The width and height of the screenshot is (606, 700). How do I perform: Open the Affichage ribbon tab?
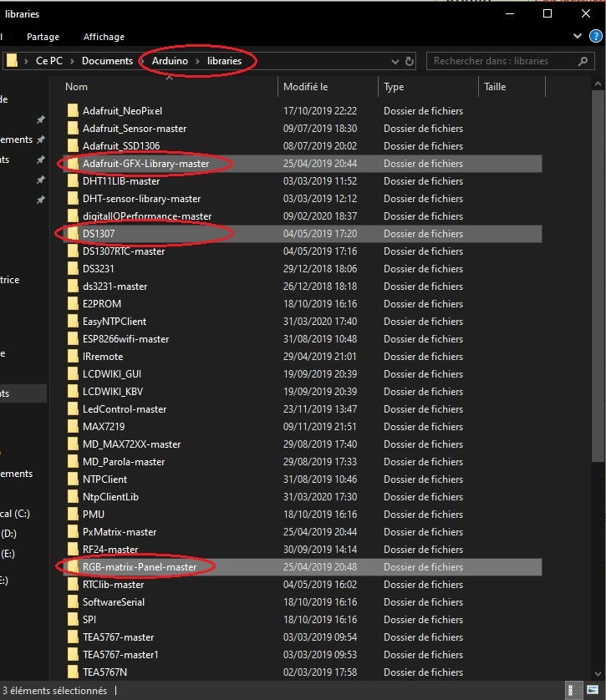coord(104,37)
